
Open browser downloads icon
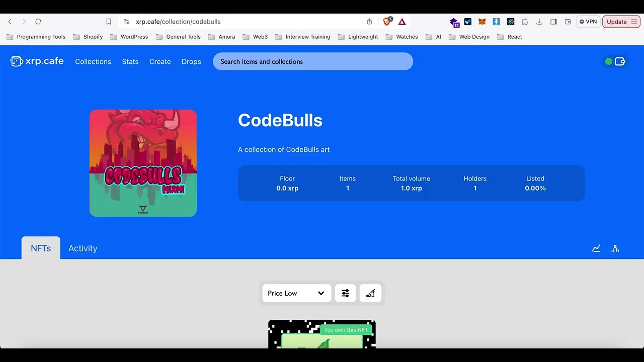(539, 22)
